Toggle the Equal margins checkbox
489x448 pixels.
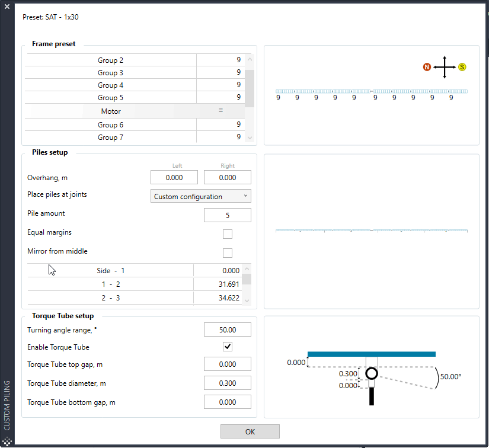[228, 234]
